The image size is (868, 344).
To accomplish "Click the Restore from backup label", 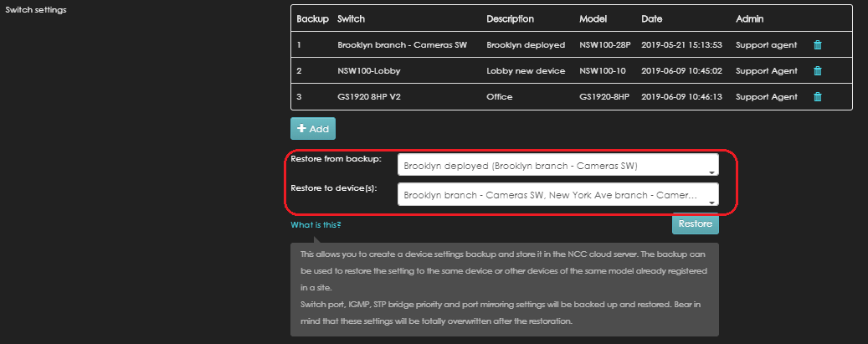I will pyautogui.click(x=336, y=159).
